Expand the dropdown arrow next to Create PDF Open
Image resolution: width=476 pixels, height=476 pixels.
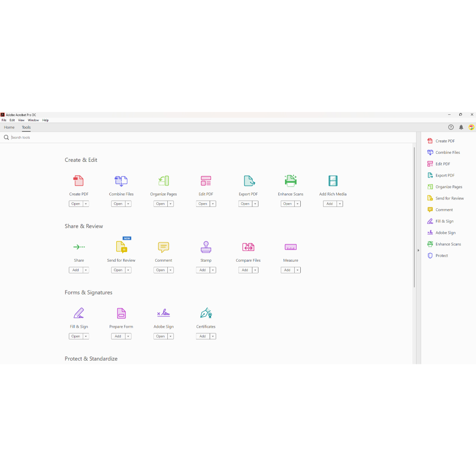(x=86, y=204)
